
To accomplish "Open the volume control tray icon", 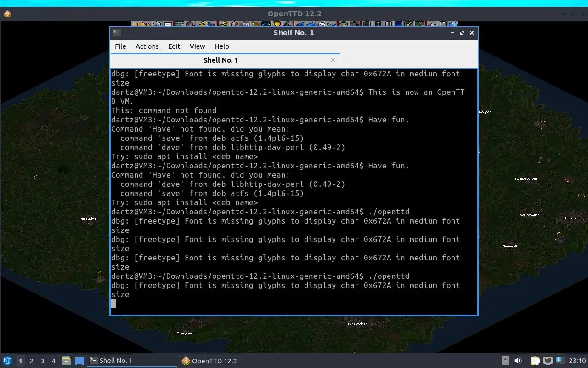I will [518, 361].
